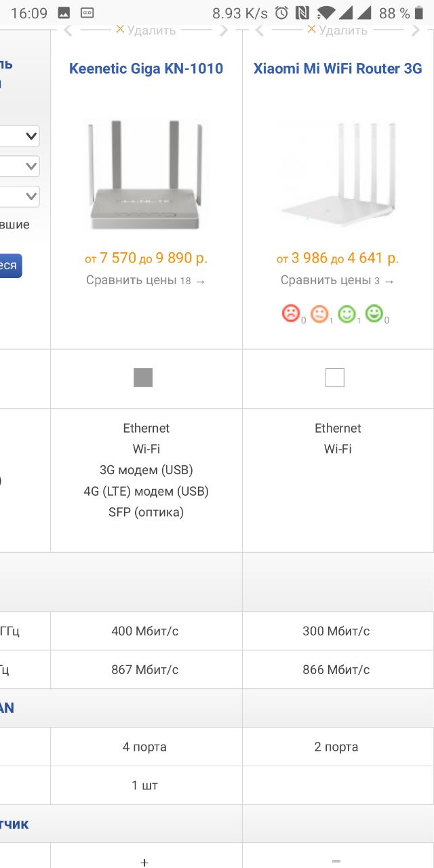Open the second filter dropdown on left

[x=20, y=166]
